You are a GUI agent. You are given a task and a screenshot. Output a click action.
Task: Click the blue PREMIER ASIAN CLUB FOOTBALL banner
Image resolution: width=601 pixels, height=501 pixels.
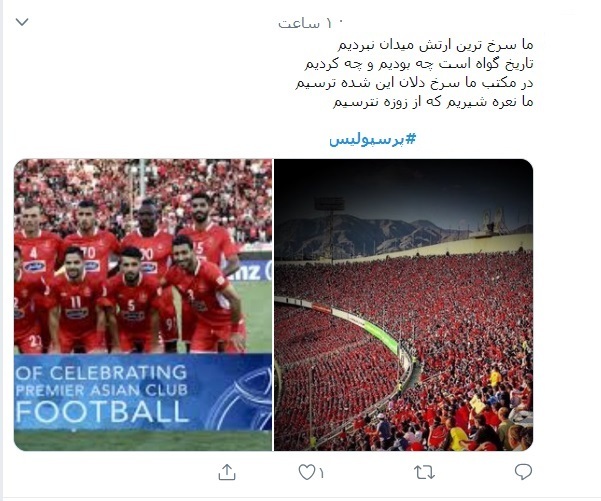pos(143,392)
